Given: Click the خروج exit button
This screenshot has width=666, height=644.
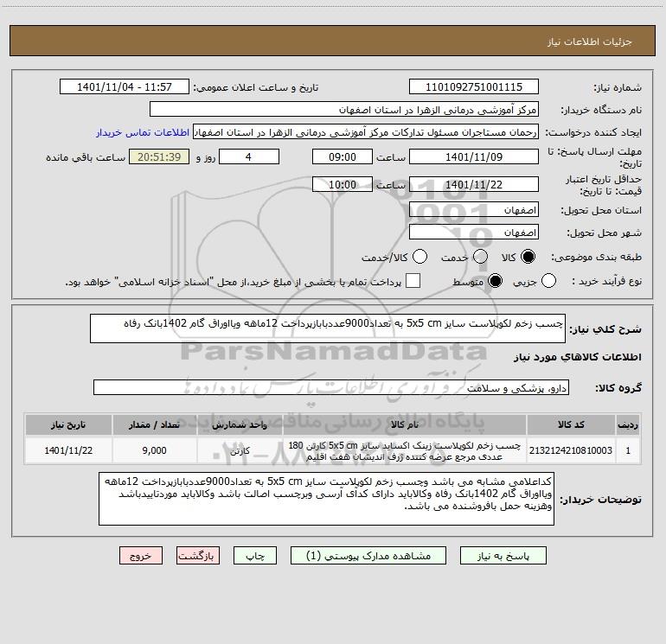Looking at the screenshot, I should pyautogui.click(x=141, y=556).
